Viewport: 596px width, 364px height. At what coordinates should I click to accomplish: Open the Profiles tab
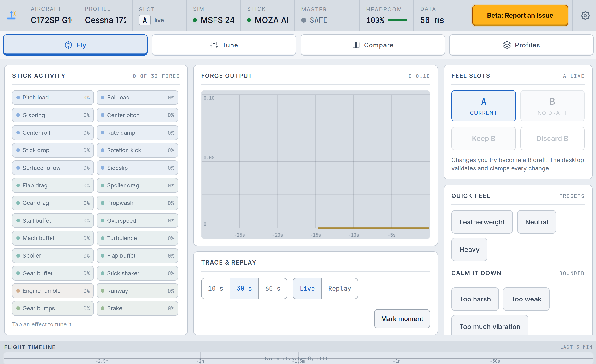pyautogui.click(x=521, y=45)
